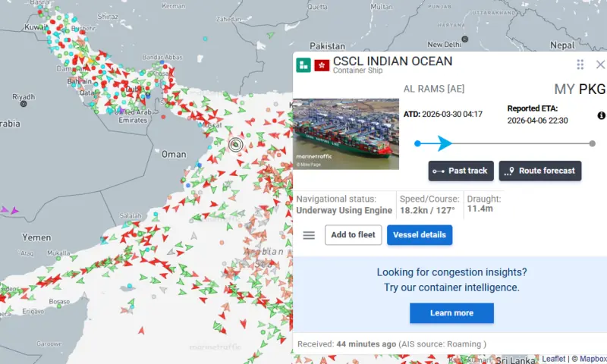This screenshot has width=607, height=364.
Task: Open the Leaflet attribution link
Action: click(553, 359)
